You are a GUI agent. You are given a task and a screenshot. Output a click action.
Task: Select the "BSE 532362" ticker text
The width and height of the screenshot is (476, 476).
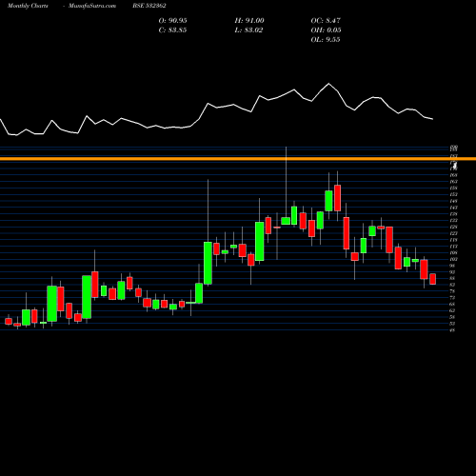pos(149,6)
